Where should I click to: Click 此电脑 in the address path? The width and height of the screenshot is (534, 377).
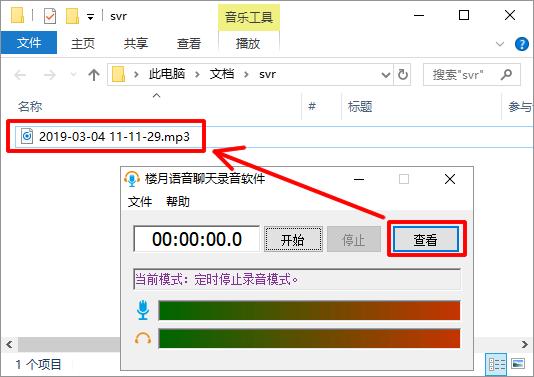167,74
